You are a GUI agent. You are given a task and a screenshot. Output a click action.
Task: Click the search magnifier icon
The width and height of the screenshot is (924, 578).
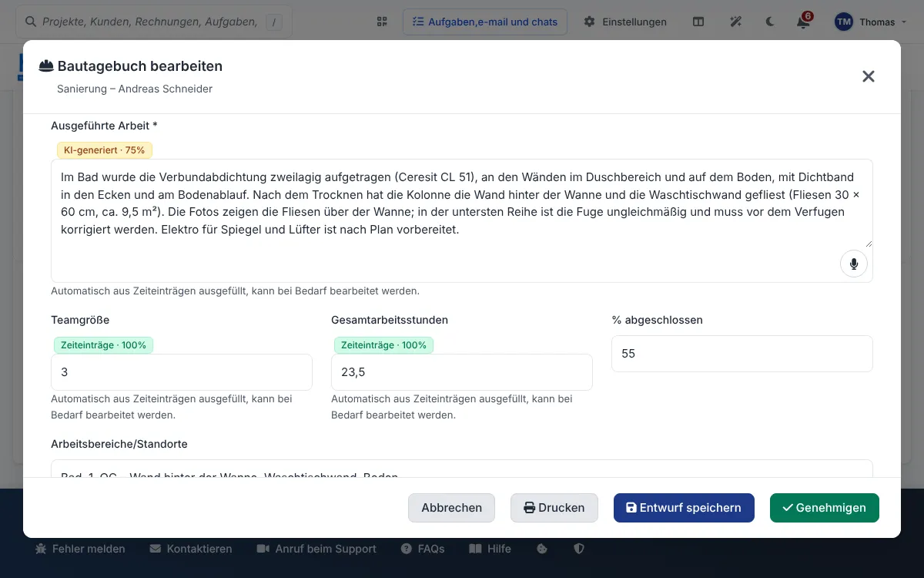pos(31,22)
